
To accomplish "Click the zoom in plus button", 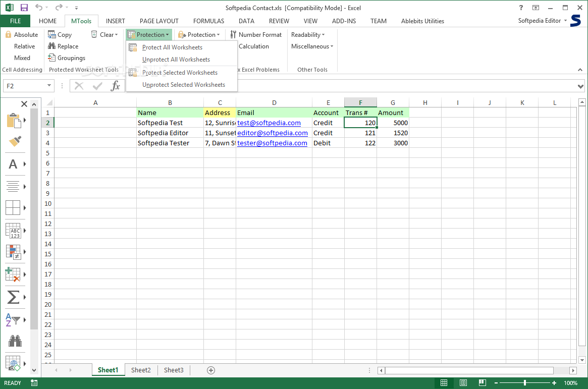I will [554, 382].
